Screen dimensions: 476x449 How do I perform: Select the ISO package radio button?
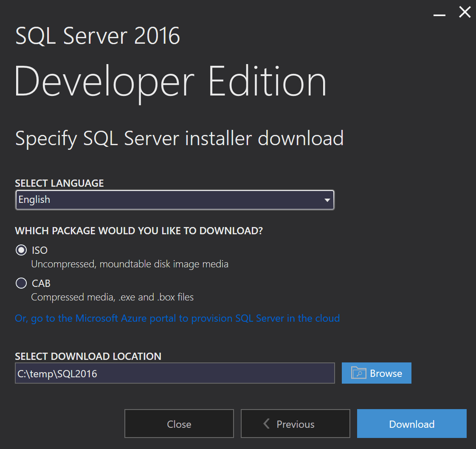[x=21, y=250]
